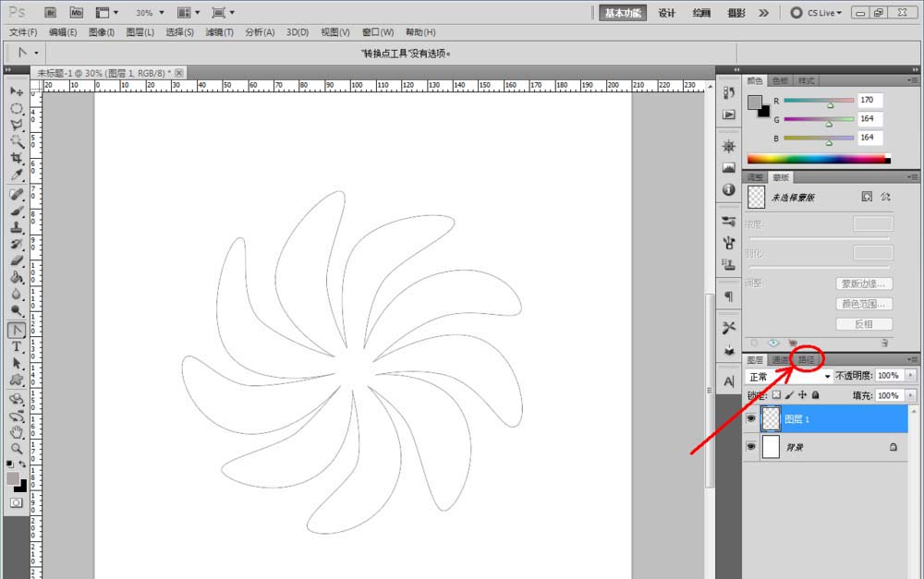This screenshot has width=924, height=579.
Task: Select the Paint Bucket tool
Action: click(x=17, y=277)
